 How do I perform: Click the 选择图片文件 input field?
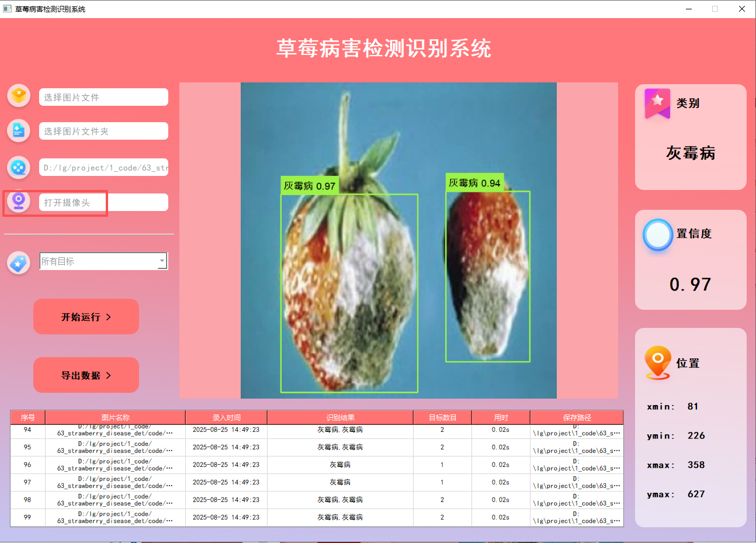click(x=103, y=96)
